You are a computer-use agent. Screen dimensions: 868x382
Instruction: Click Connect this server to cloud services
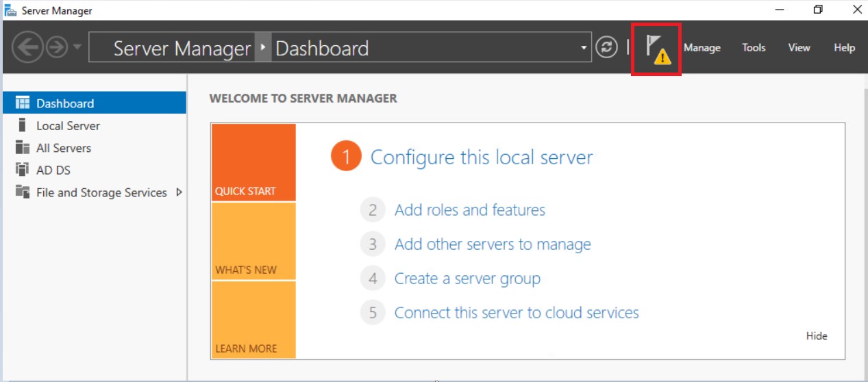(516, 313)
